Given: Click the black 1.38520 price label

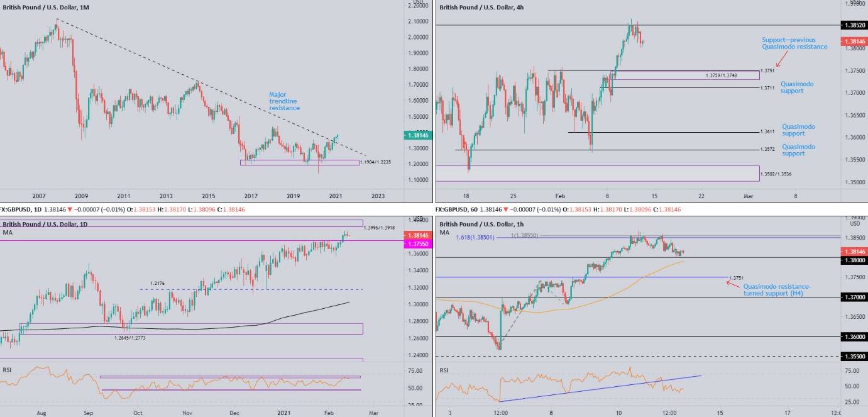Looking at the screenshot, I should pyautogui.click(x=854, y=25).
